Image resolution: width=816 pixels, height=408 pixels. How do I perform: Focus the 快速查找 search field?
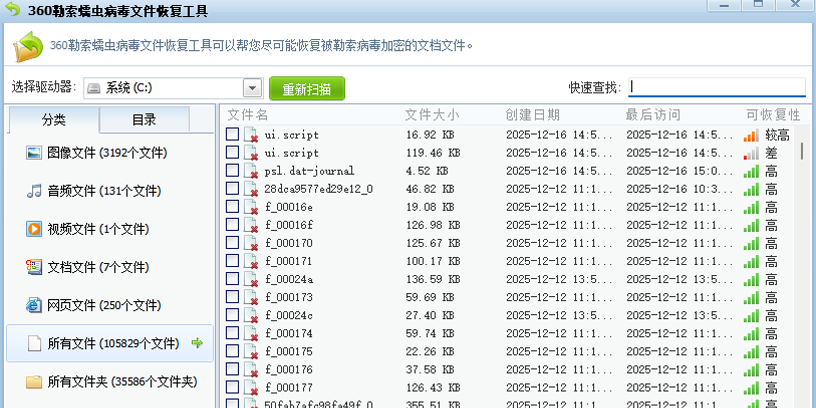[x=717, y=87]
